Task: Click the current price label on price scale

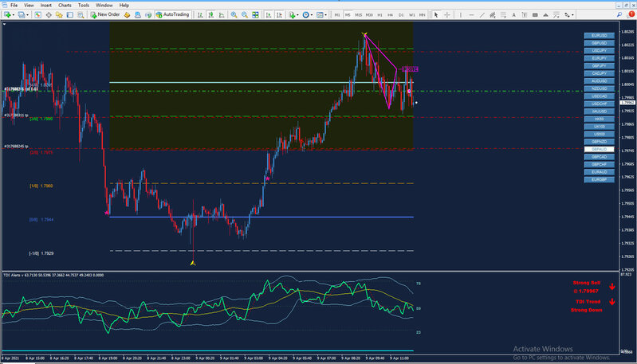Action: (x=627, y=103)
